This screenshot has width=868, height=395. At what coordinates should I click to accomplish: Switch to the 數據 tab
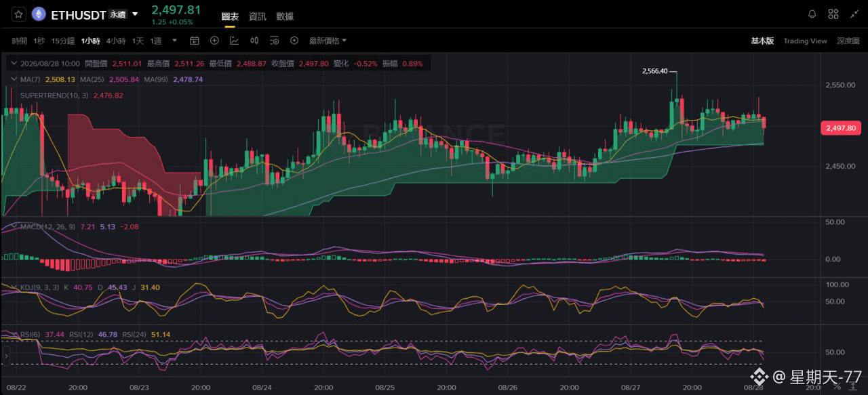[x=284, y=16]
